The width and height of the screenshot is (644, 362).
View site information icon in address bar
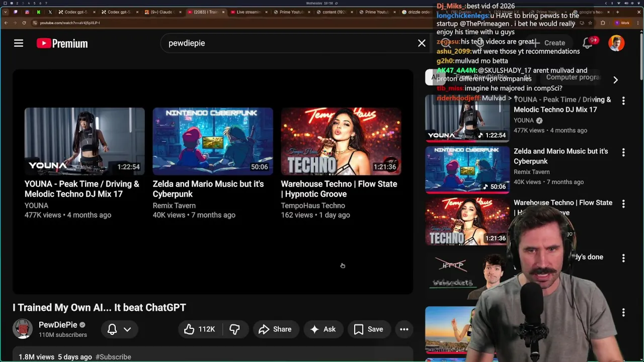[35, 23]
